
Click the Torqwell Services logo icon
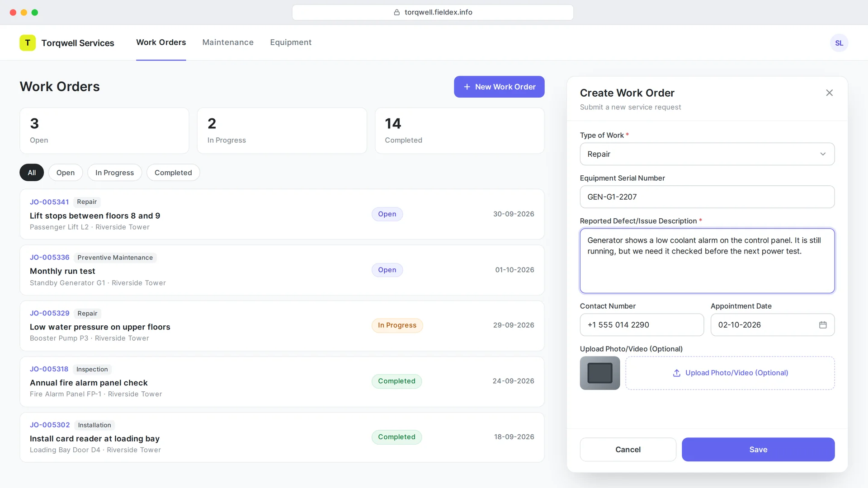(x=28, y=43)
